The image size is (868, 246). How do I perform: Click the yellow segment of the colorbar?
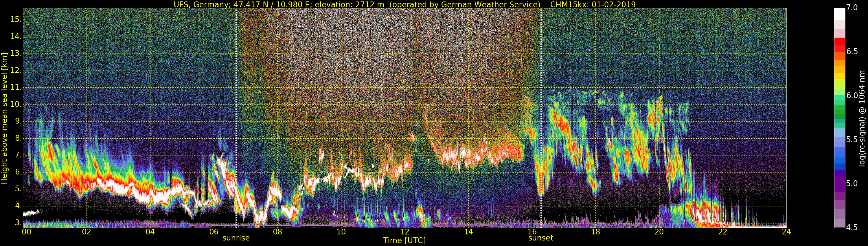[840, 76]
